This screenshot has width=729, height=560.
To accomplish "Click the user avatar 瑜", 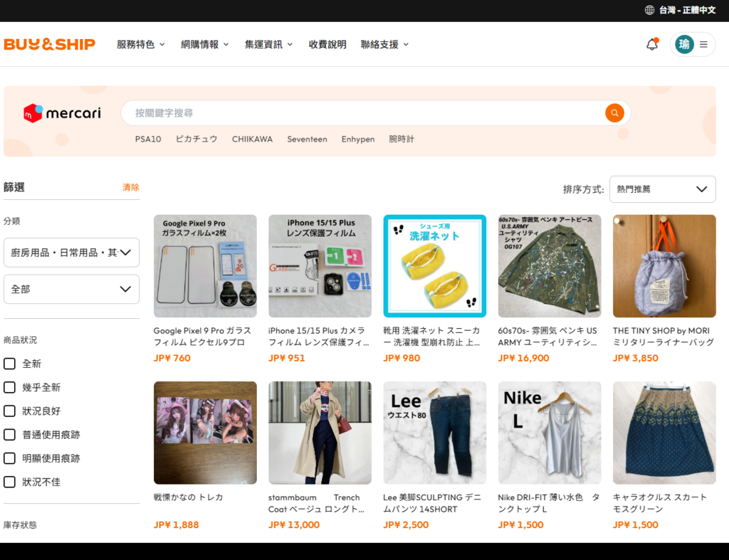I will coord(684,44).
